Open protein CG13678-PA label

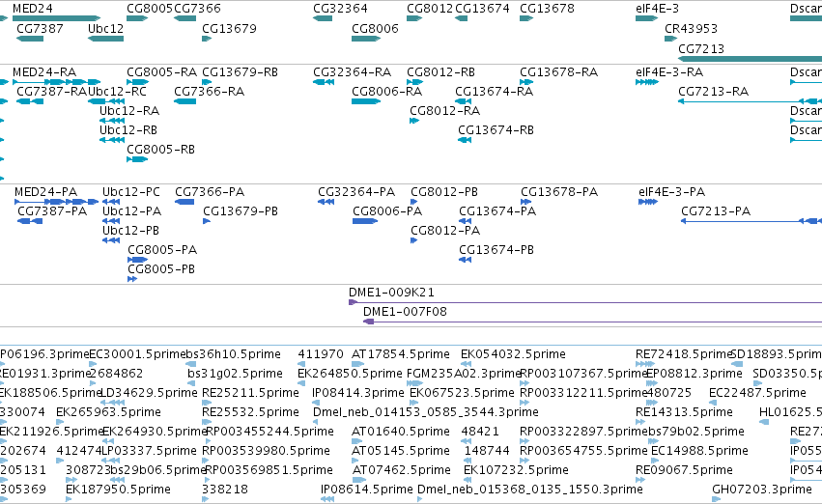pos(559,192)
